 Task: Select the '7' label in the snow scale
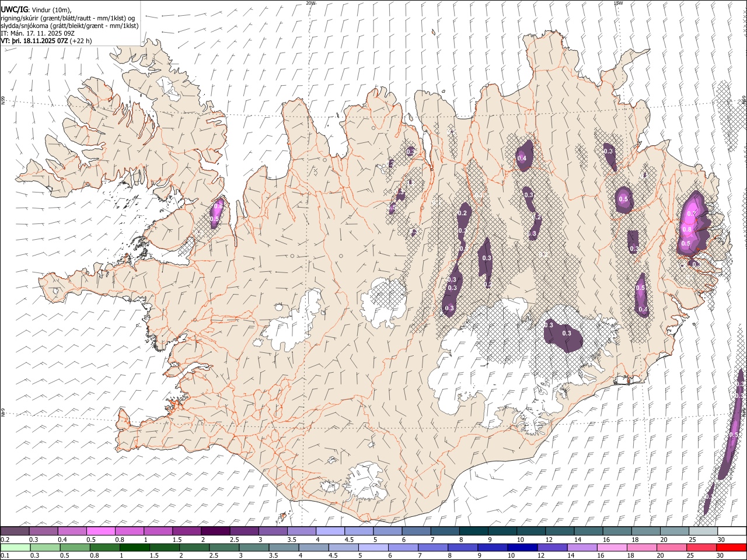432,540
